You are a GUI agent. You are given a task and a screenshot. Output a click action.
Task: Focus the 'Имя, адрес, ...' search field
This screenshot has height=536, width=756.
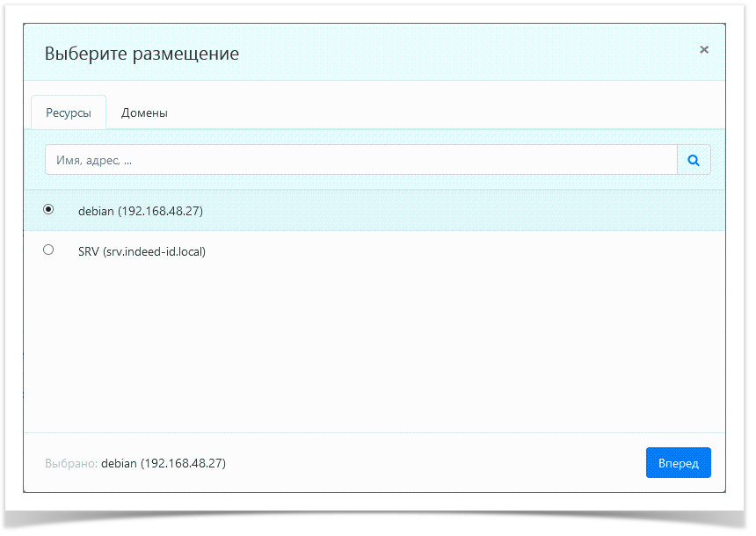click(360, 161)
